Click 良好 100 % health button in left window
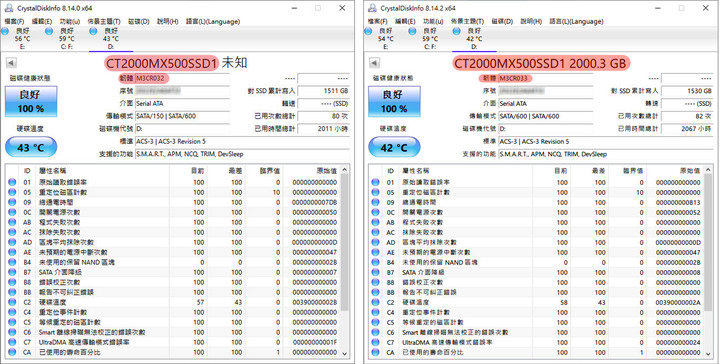The height and width of the screenshot is (364, 720). (31, 101)
